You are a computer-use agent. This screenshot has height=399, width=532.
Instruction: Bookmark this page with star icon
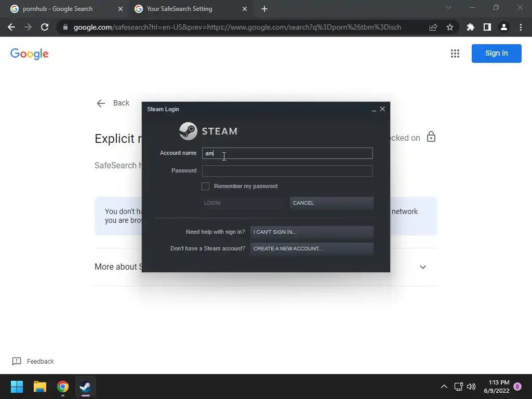449,27
